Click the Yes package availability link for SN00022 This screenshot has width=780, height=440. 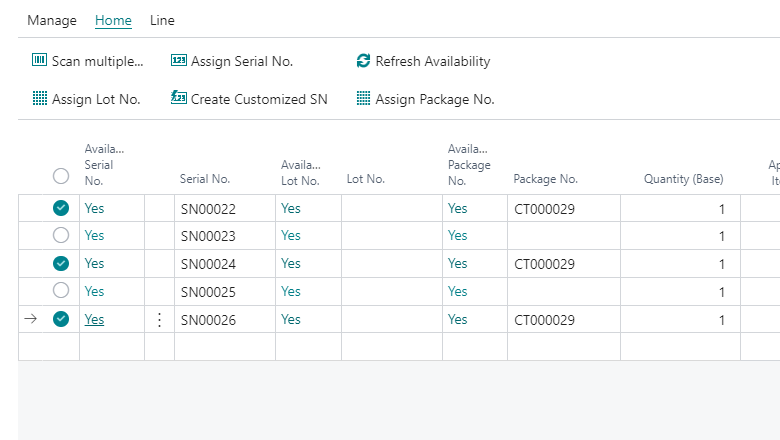(457, 208)
